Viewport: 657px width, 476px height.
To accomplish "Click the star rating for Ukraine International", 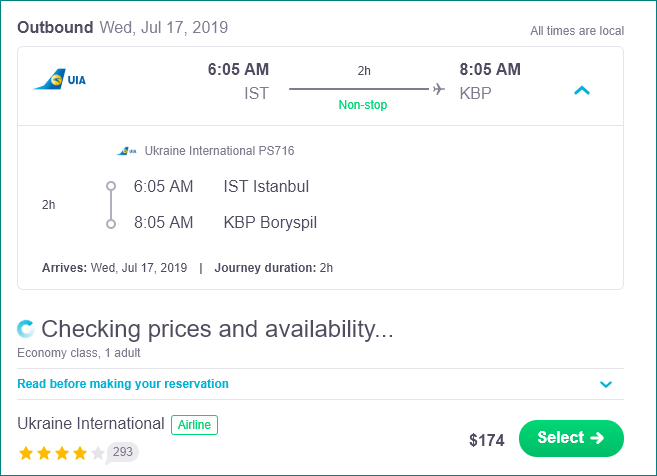I will coord(62,453).
